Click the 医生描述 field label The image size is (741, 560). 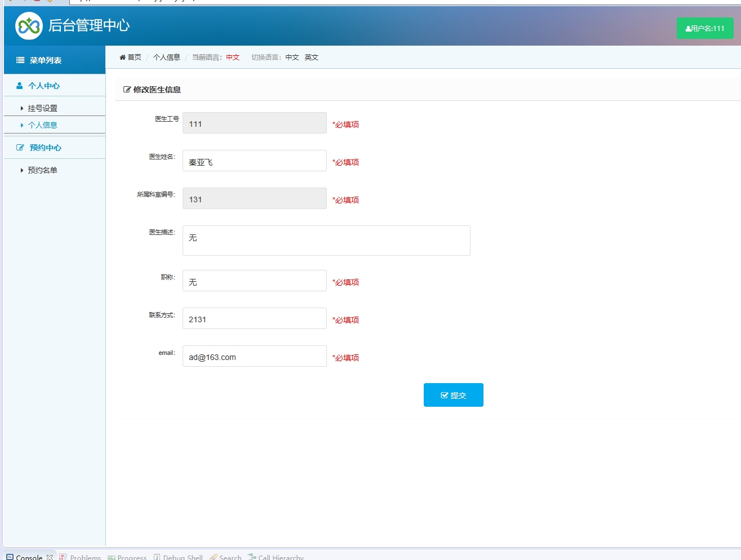(162, 232)
